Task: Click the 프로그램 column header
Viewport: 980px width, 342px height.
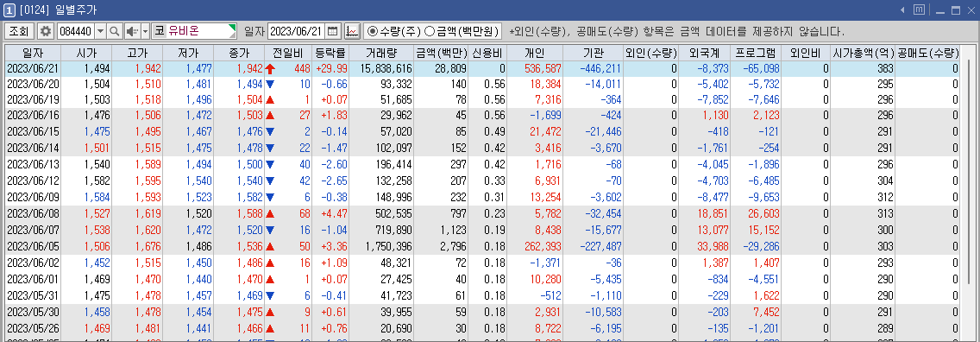Action: pyautogui.click(x=756, y=54)
